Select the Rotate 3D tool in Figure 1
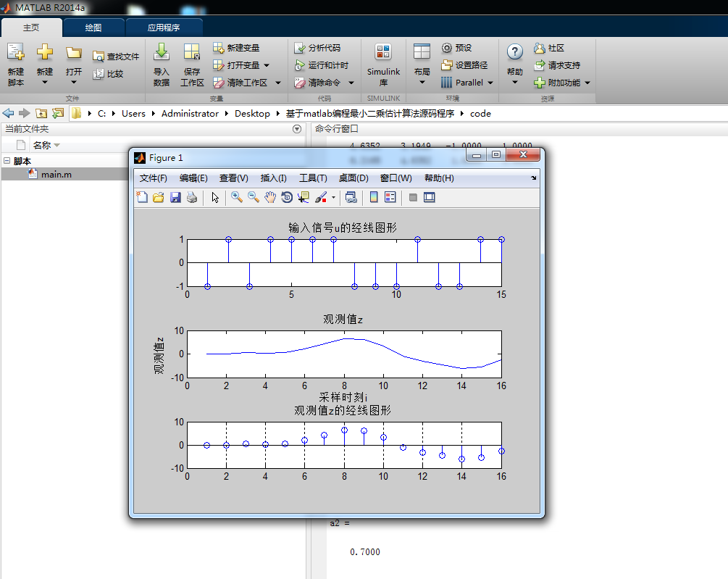Viewport: 728px width, 579px height. click(287, 197)
